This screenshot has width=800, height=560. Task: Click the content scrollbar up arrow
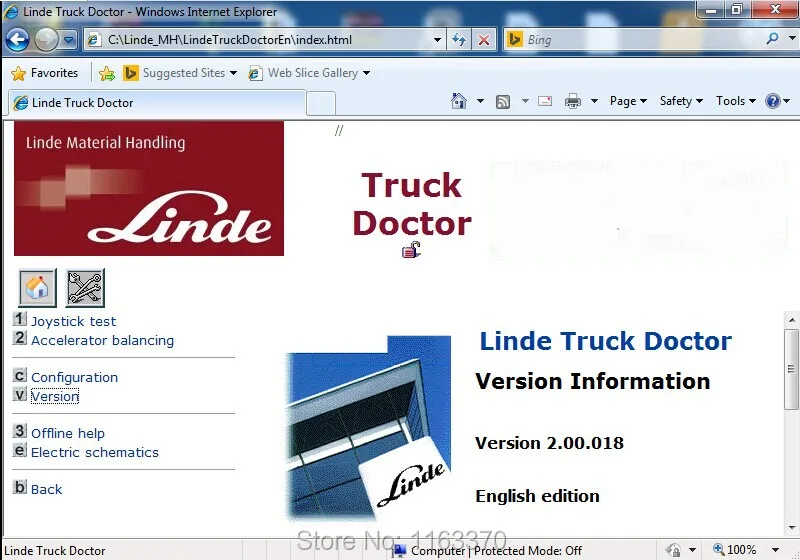tap(791, 320)
